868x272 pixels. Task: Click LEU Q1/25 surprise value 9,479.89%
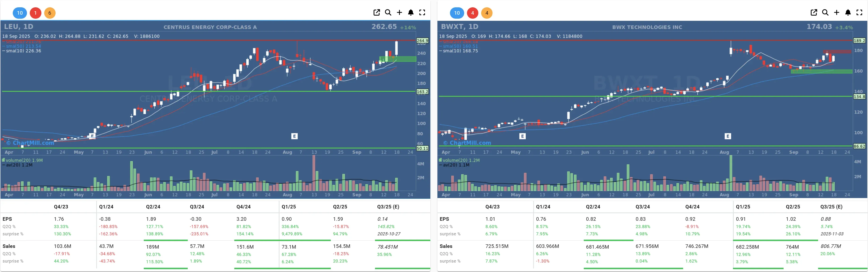click(292, 234)
